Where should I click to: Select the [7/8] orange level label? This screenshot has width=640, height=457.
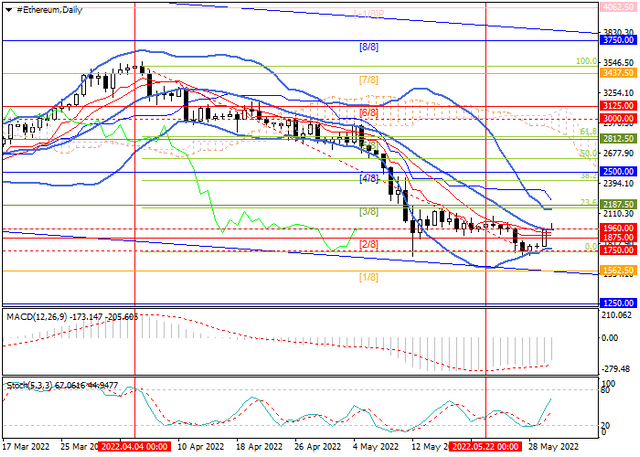(369, 80)
